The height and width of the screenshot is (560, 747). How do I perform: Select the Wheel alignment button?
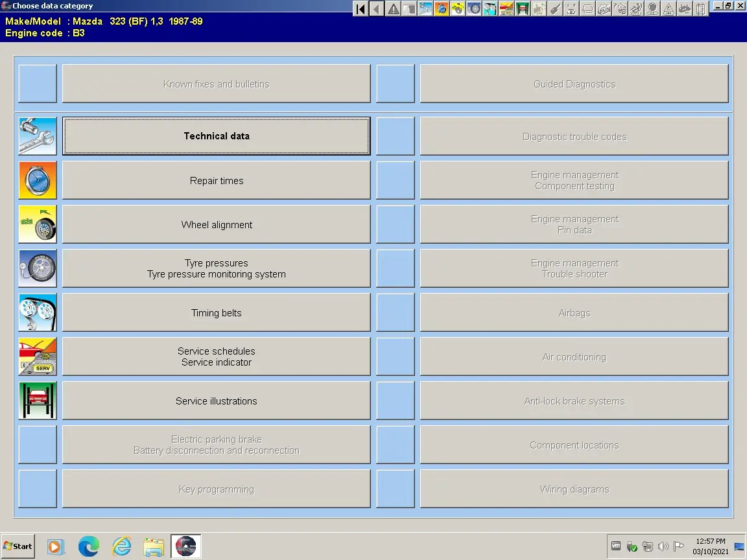pos(216,225)
